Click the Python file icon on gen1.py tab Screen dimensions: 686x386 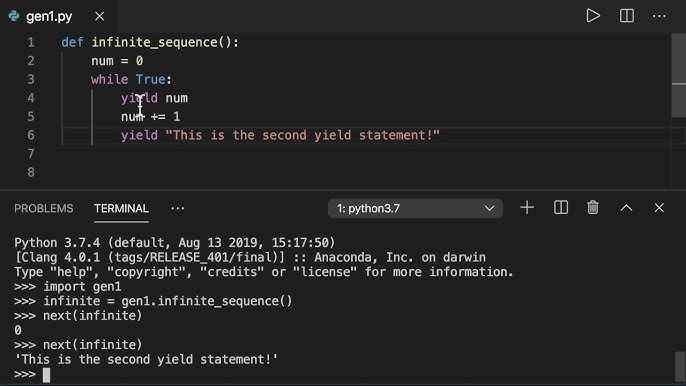[14, 16]
